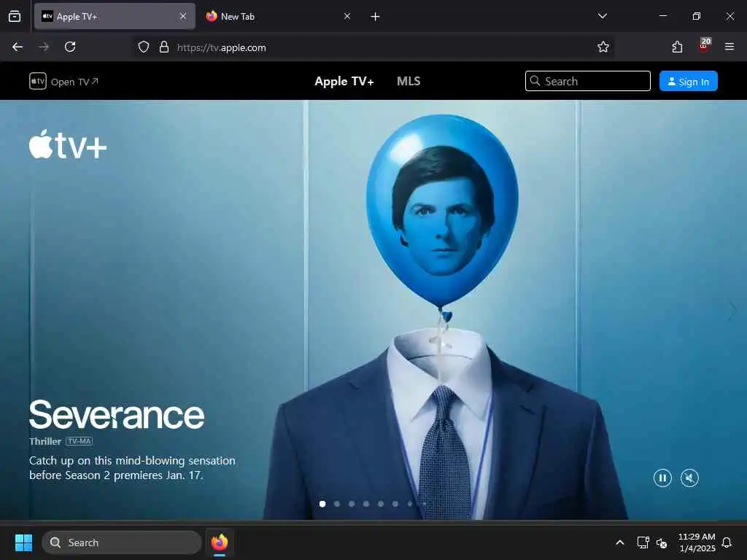The width and height of the screenshot is (747, 560).
Task: Go forward with the arrow button
Action: coord(44,47)
